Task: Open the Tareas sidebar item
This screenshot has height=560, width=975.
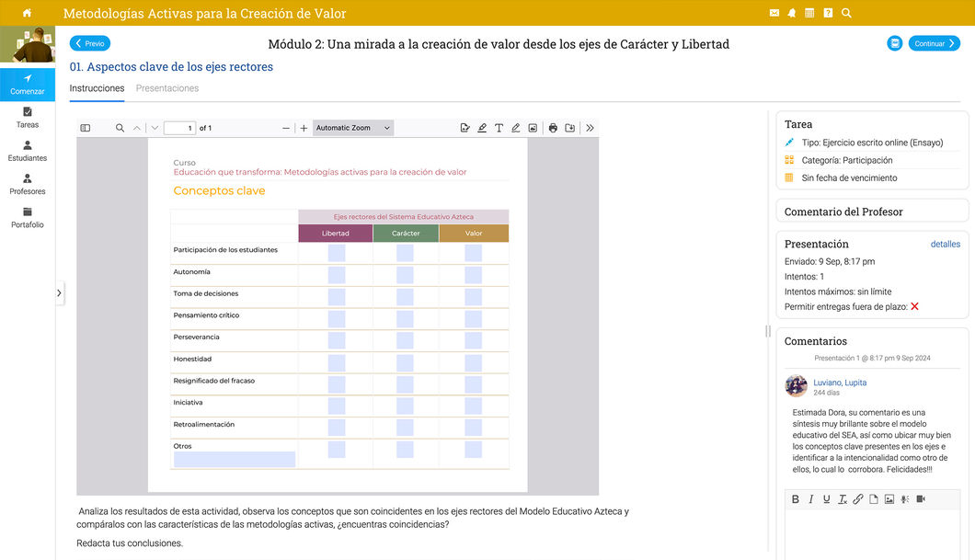Action: pos(28,118)
